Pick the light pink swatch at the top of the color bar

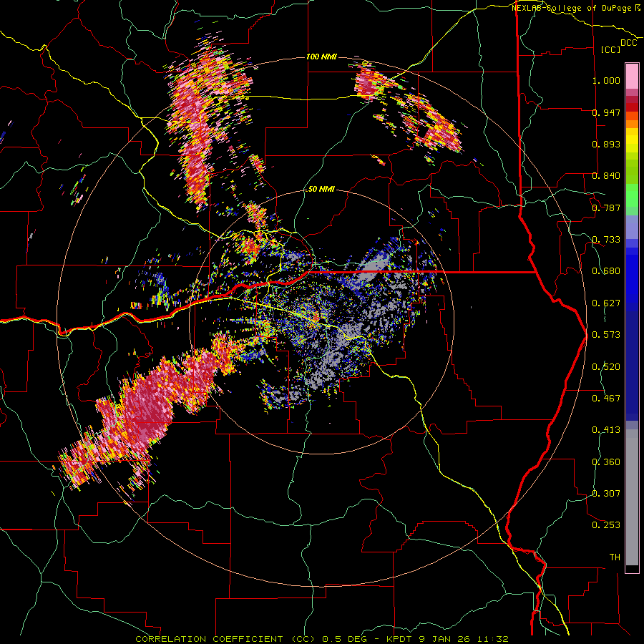632,76
